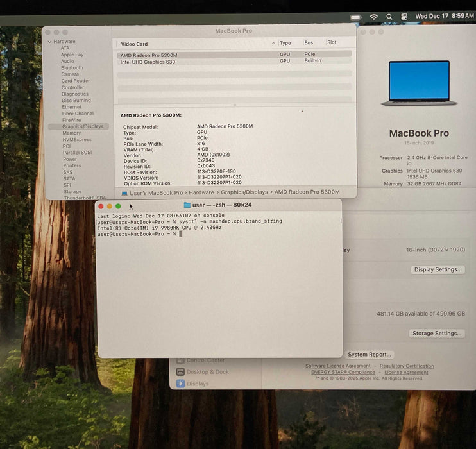Open Display Settings button
The height and width of the screenshot is (449, 476).
pyautogui.click(x=438, y=269)
